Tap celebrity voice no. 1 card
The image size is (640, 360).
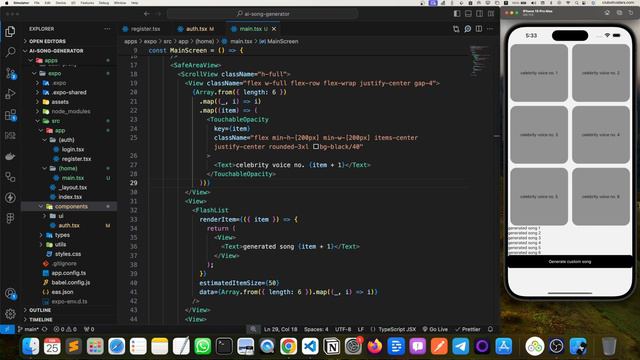(539, 73)
